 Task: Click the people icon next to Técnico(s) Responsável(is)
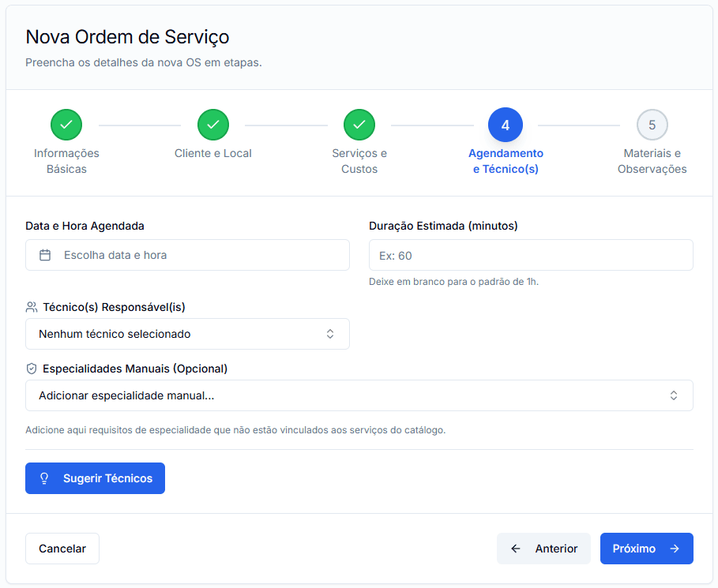point(32,307)
